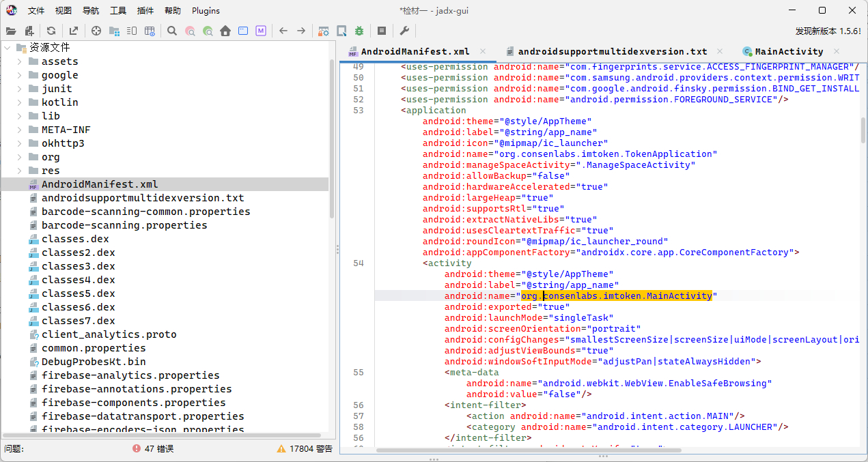Open the Plugins menu
This screenshot has height=462, width=868.
(206, 11)
